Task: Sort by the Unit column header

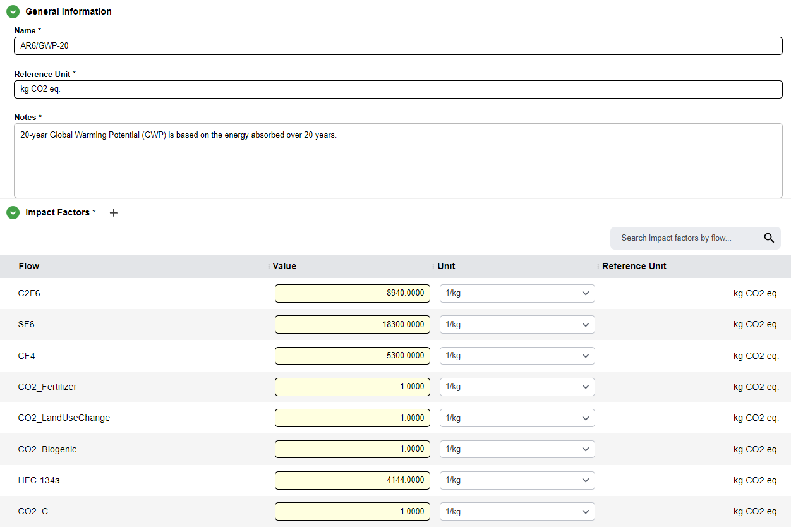Action: tap(446, 266)
